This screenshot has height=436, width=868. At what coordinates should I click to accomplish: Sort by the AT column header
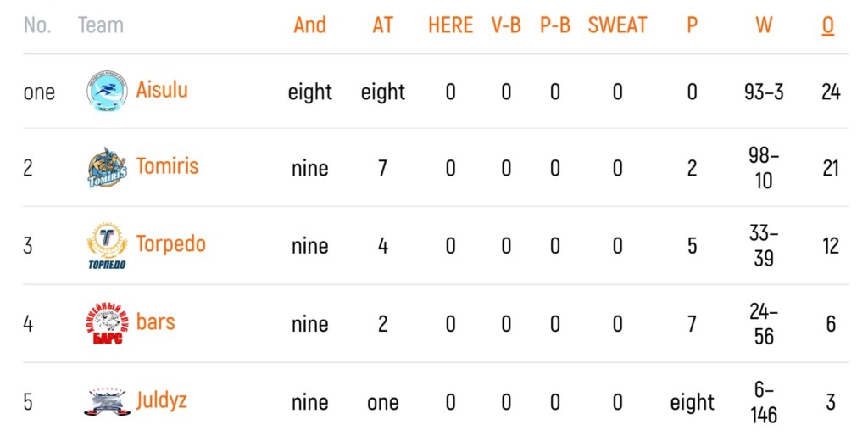pos(382,25)
